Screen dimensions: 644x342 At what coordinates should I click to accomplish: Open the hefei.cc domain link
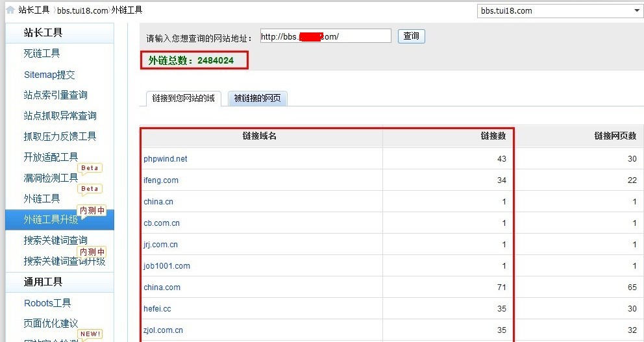[157, 309]
